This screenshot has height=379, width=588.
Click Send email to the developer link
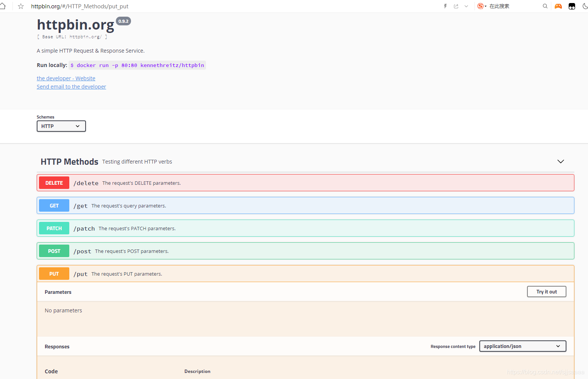[x=71, y=87]
